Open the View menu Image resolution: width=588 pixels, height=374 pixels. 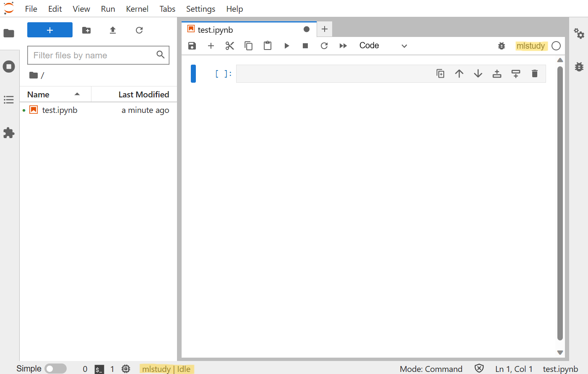pyautogui.click(x=81, y=9)
